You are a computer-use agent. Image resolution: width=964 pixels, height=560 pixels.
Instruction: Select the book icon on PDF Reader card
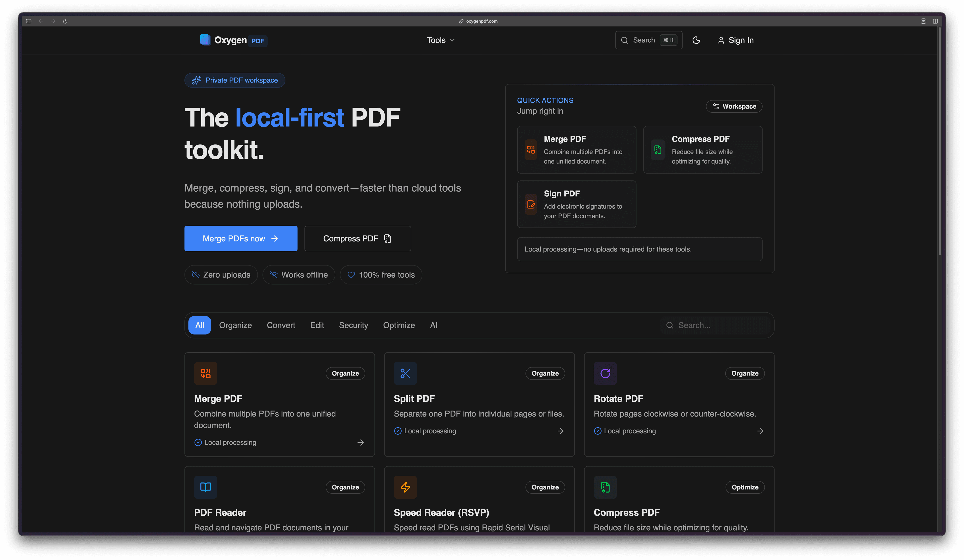click(205, 487)
